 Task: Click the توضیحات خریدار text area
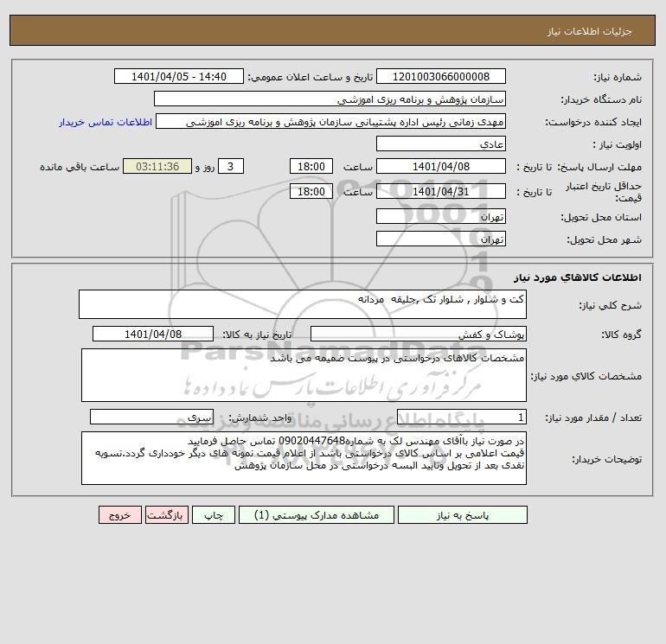[x=304, y=458]
